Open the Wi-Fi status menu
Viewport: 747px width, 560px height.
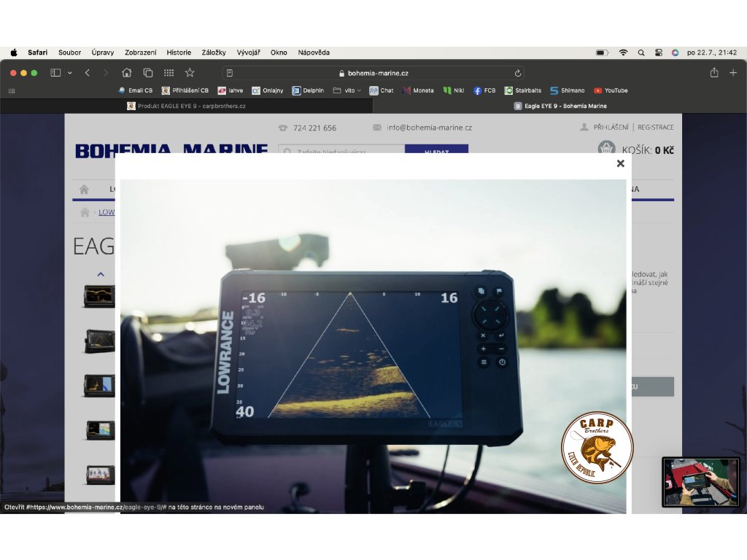point(623,52)
